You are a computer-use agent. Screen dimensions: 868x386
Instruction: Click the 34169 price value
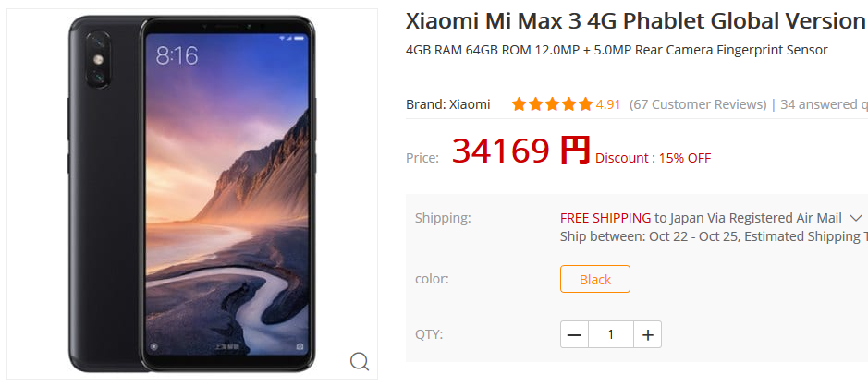[x=500, y=151]
